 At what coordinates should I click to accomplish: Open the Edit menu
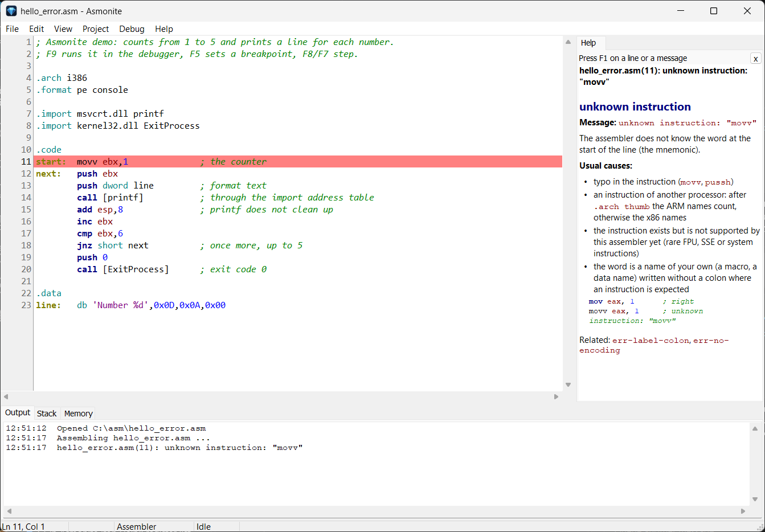tap(36, 29)
